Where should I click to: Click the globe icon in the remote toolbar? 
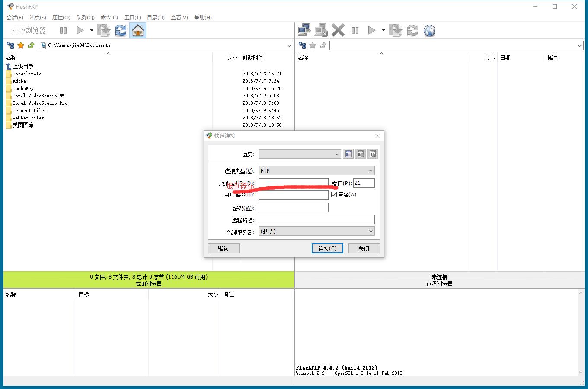click(x=429, y=30)
